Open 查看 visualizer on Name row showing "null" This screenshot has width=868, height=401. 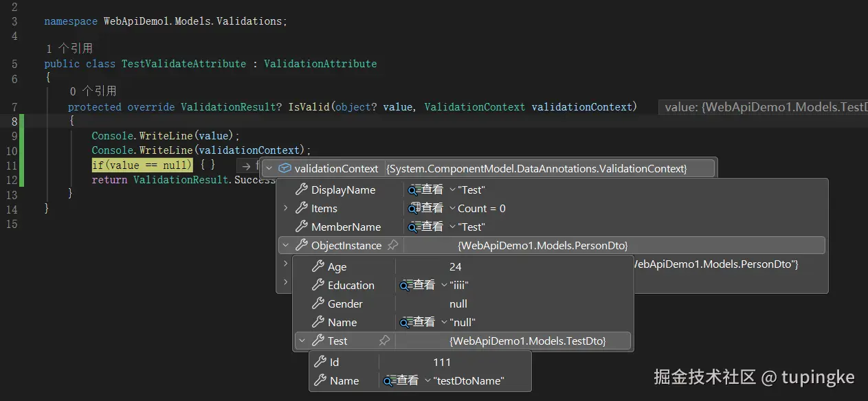tap(418, 322)
